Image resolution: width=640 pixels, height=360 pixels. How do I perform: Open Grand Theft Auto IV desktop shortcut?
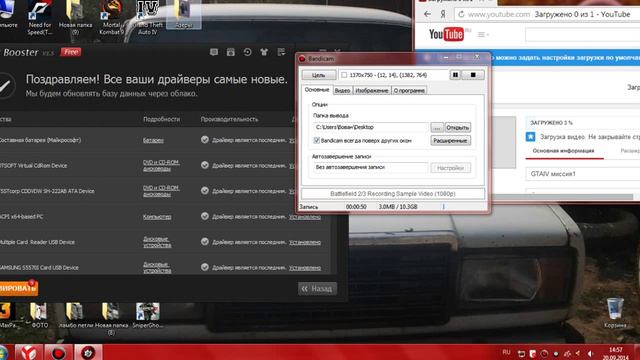(148, 18)
